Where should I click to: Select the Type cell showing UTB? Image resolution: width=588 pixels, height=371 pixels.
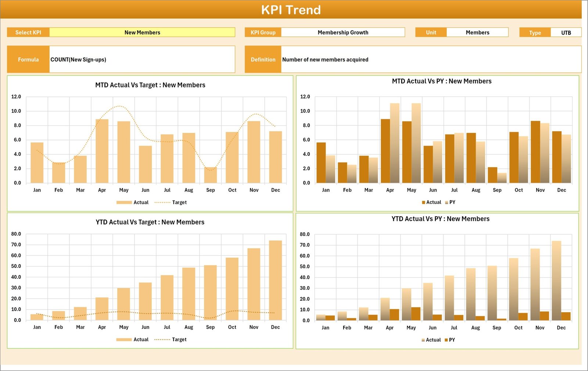[x=566, y=33]
